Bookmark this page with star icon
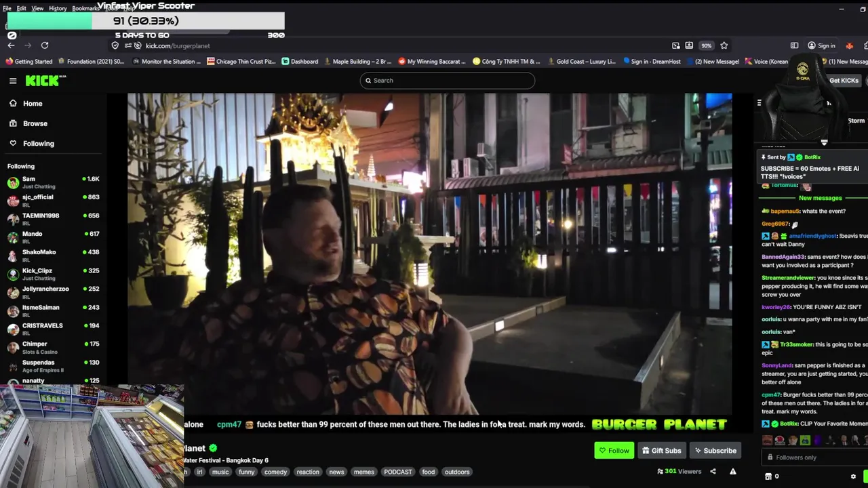Screen dimensions: 868x488 click(x=724, y=45)
